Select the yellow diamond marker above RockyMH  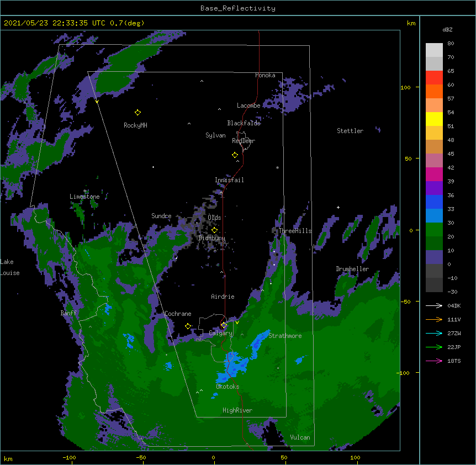point(137,113)
